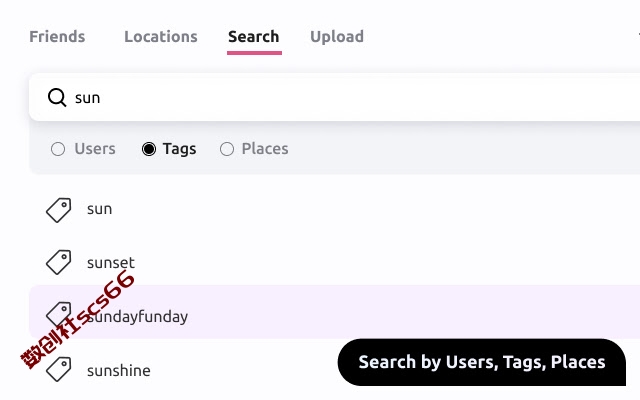
Task: Click the tag icon beside sunset
Action: 58,262
